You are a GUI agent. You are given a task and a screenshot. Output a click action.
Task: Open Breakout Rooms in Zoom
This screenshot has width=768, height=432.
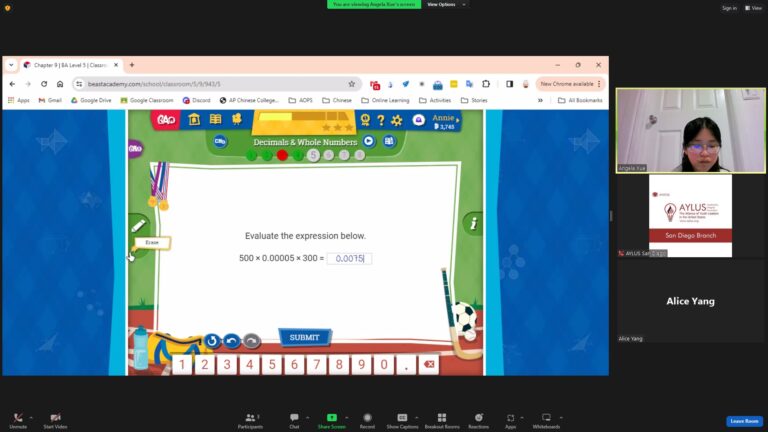click(x=442, y=420)
